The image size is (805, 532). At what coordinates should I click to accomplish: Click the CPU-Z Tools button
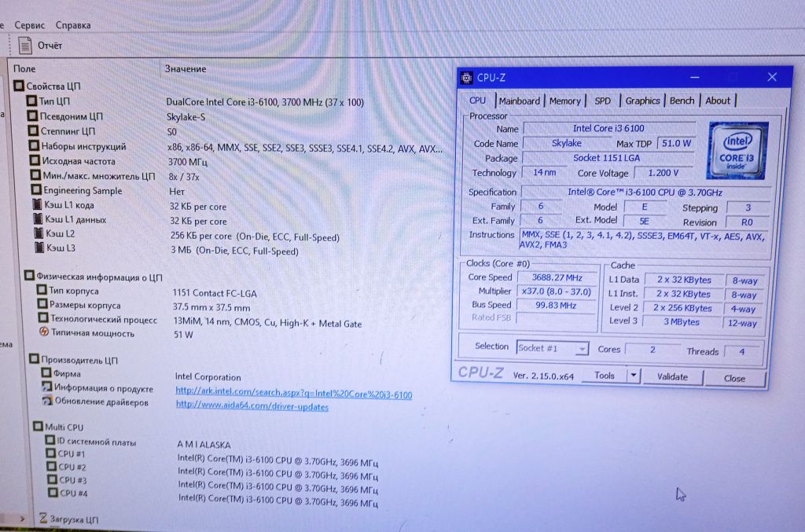tap(605, 376)
